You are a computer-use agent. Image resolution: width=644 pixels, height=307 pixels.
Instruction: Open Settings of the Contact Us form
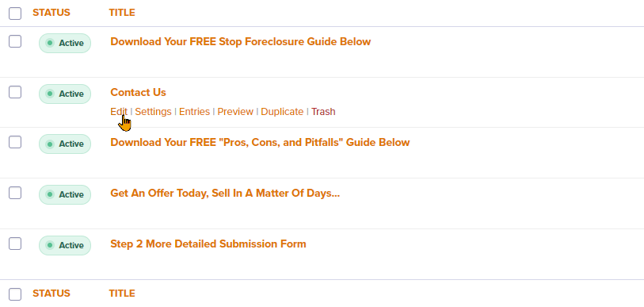click(153, 112)
